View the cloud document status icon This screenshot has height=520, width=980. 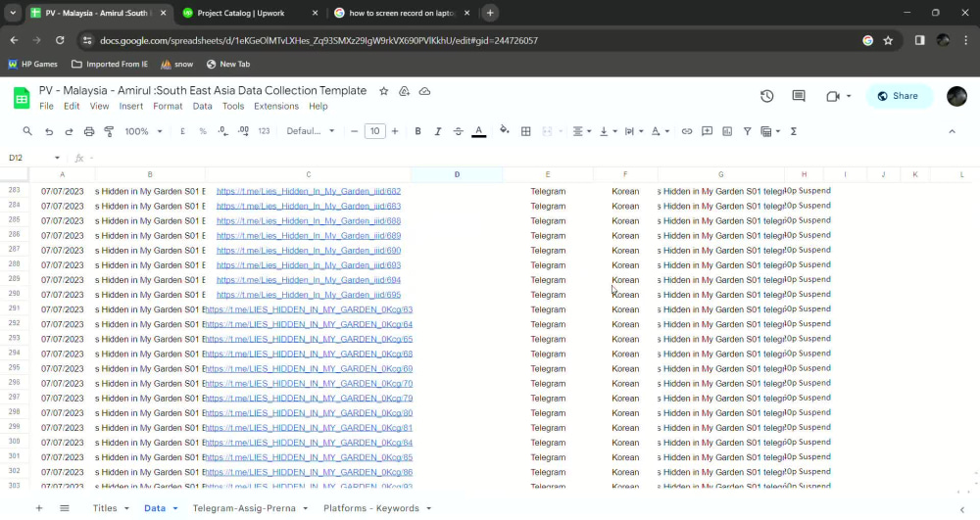click(x=425, y=91)
